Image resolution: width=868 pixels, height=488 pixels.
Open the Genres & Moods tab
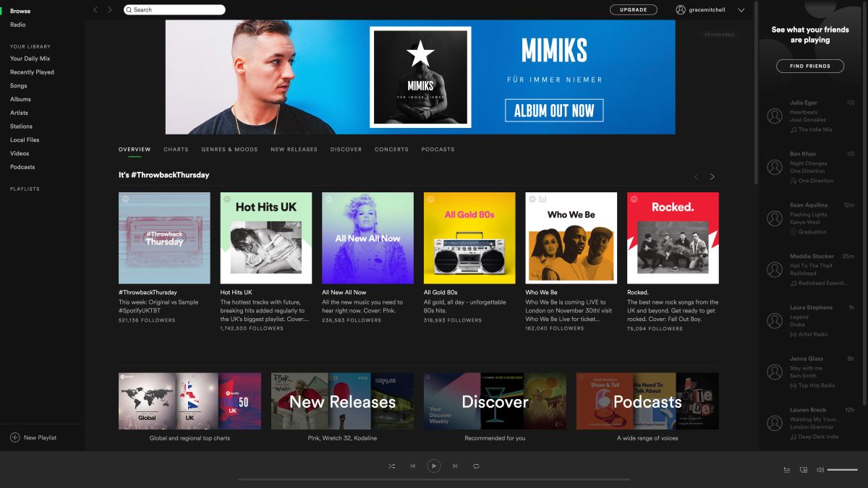(229, 150)
